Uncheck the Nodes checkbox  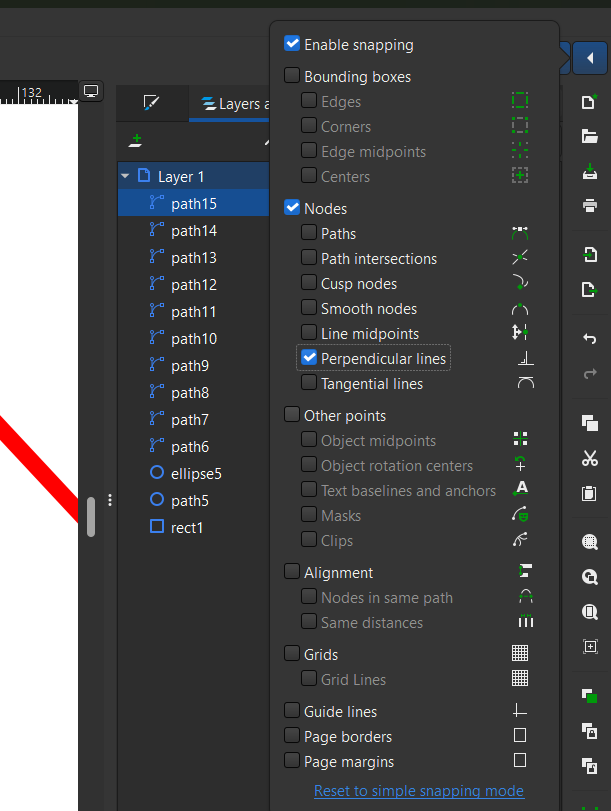click(x=292, y=207)
